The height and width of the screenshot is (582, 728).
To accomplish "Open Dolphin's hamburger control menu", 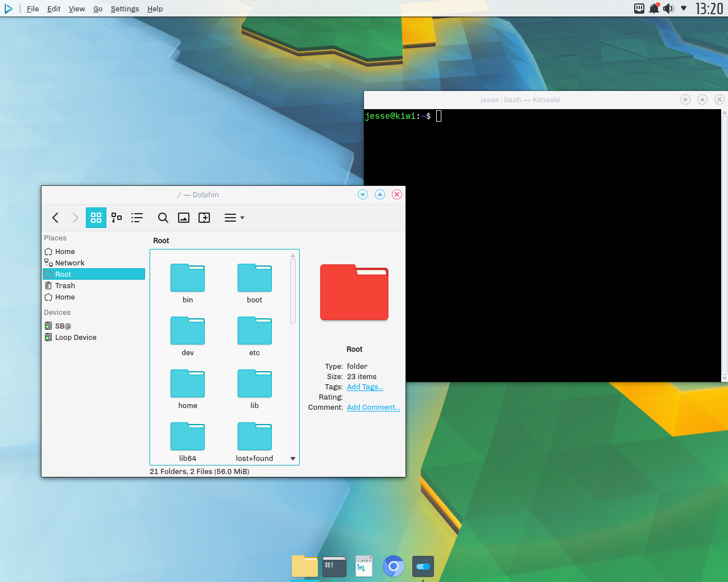I will tap(234, 218).
